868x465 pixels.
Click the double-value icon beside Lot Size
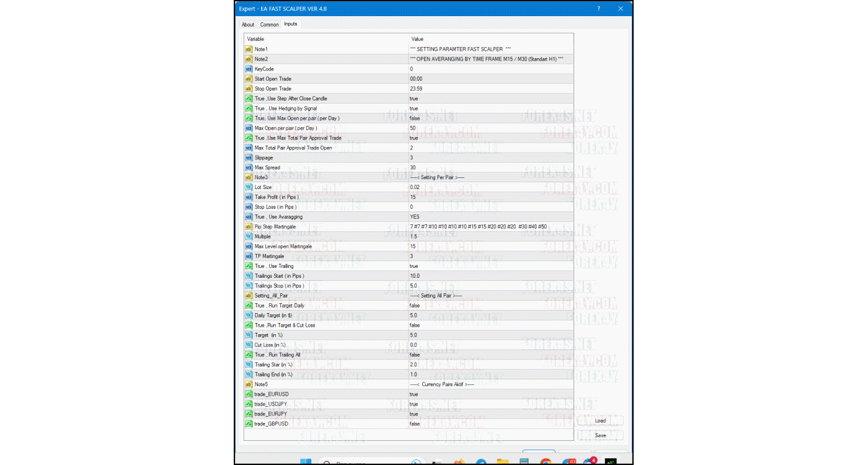[249, 187]
